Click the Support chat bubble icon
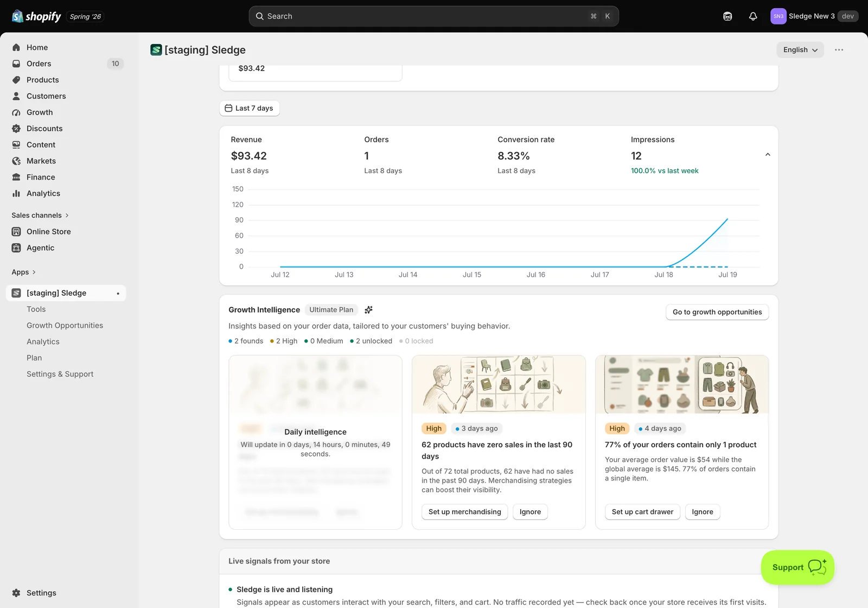Screen dimensions: 868x608 point(817,567)
